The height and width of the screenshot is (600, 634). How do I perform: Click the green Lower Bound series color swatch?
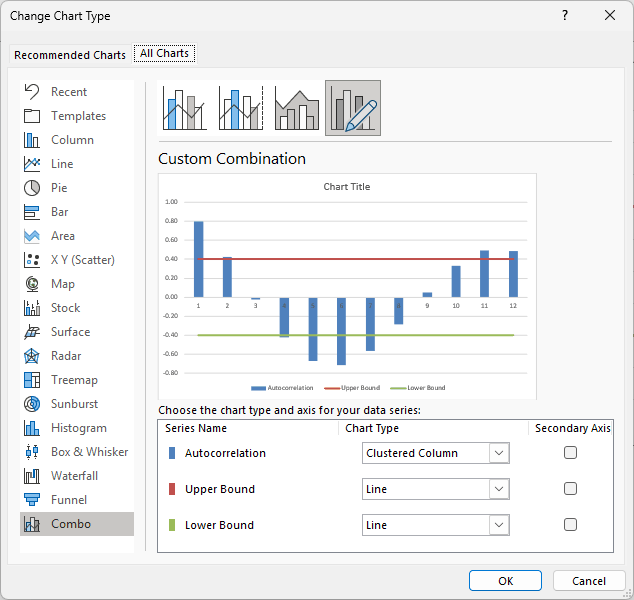click(172, 525)
